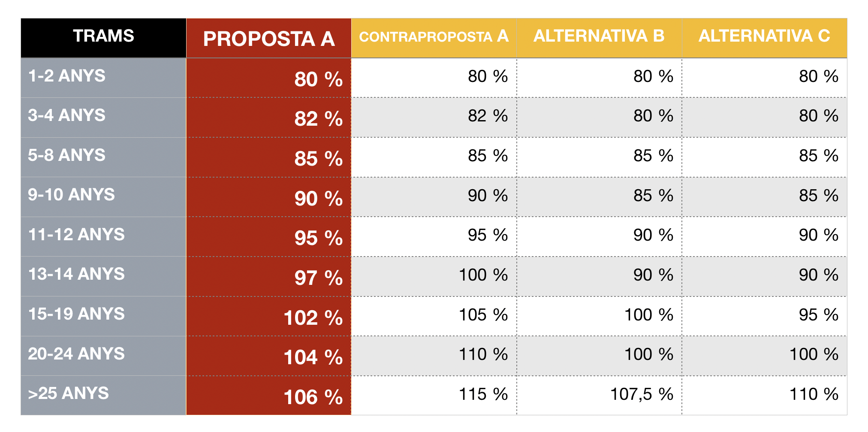Screen dimensions: 868x432
Task: Select the 97 % Proposta A cell
Action: click(318, 278)
